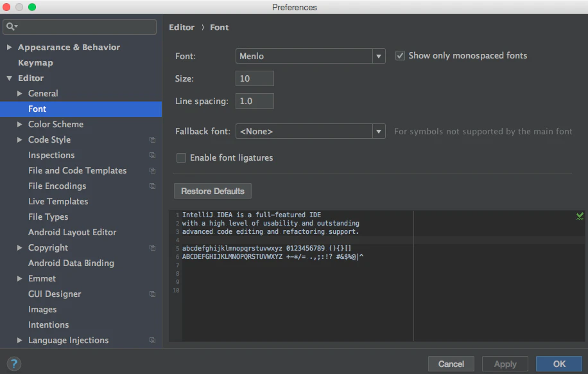Open the Fallback font dropdown

coord(311,131)
